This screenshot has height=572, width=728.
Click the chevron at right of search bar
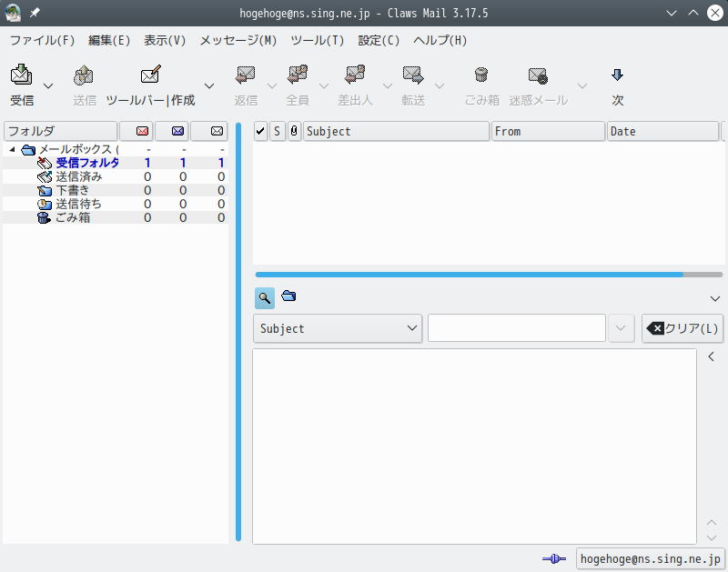click(x=715, y=299)
